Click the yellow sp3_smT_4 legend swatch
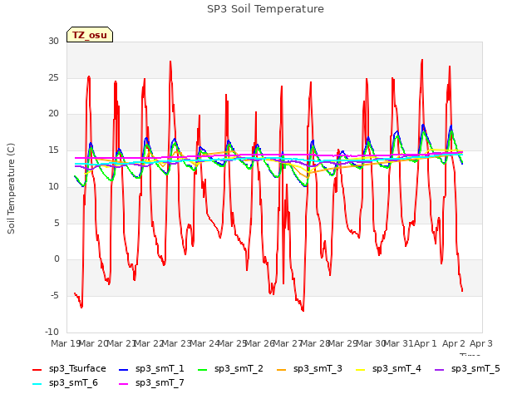The width and height of the screenshot is (532, 399). point(361,369)
